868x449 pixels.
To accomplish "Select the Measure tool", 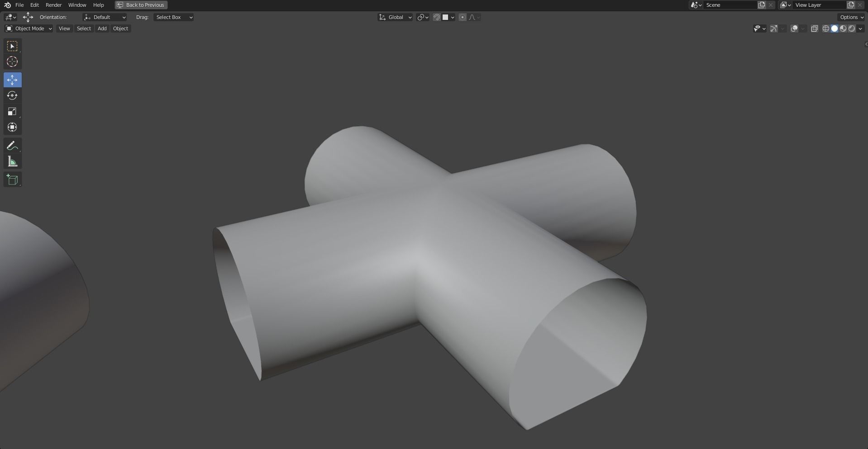I will pyautogui.click(x=12, y=161).
